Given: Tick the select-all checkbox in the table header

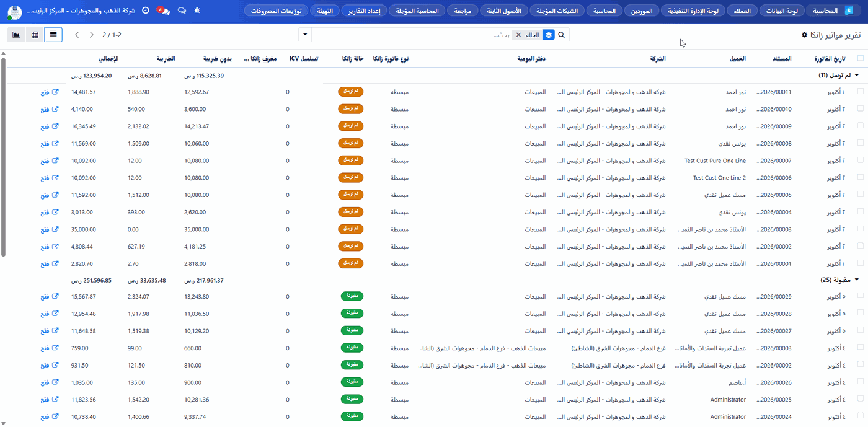Looking at the screenshot, I should 860,58.
